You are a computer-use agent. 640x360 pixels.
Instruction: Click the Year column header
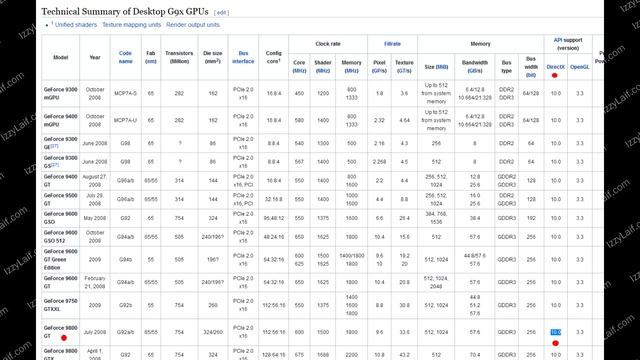click(95, 57)
